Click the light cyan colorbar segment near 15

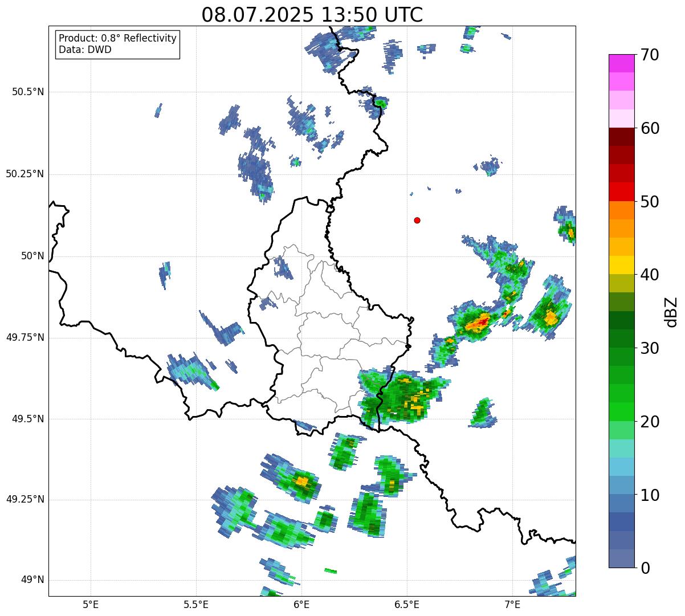621,448
